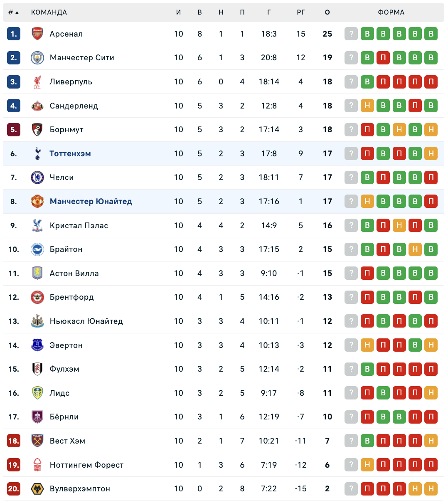Click the Wolverhampton wolf crest
Image resolution: width=448 pixels, height=503 pixels.
[x=37, y=489]
